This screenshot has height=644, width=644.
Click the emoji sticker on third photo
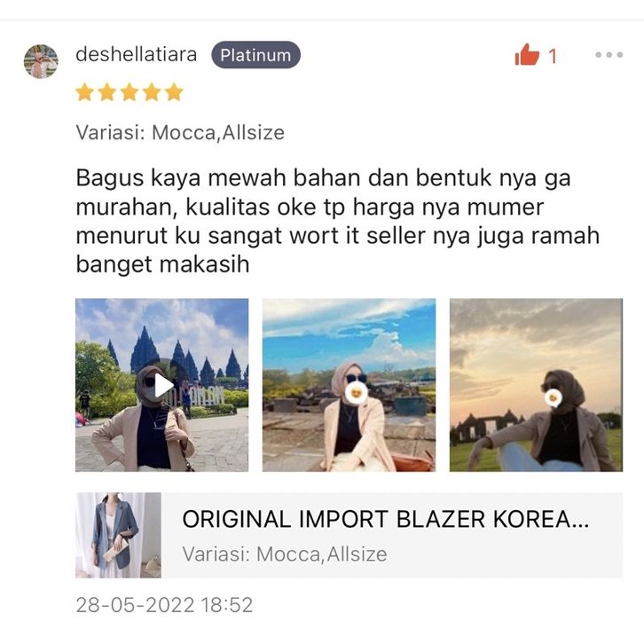(554, 397)
